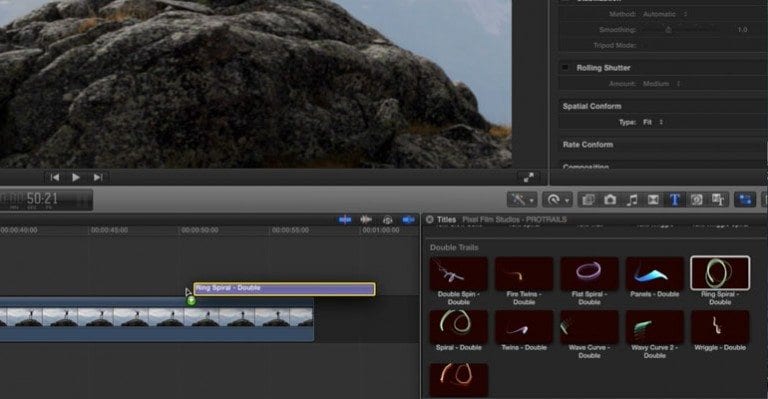Open the Music and Sound browser
Image resolution: width=768 pixels, height=399 pixels.
click(x=632, y=199)
